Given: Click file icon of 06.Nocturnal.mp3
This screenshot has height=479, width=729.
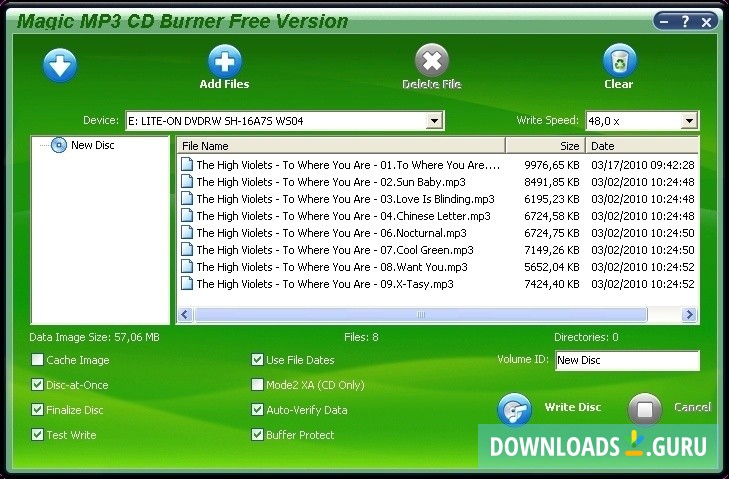Looking at the screenshot, I should click(187, 233).
